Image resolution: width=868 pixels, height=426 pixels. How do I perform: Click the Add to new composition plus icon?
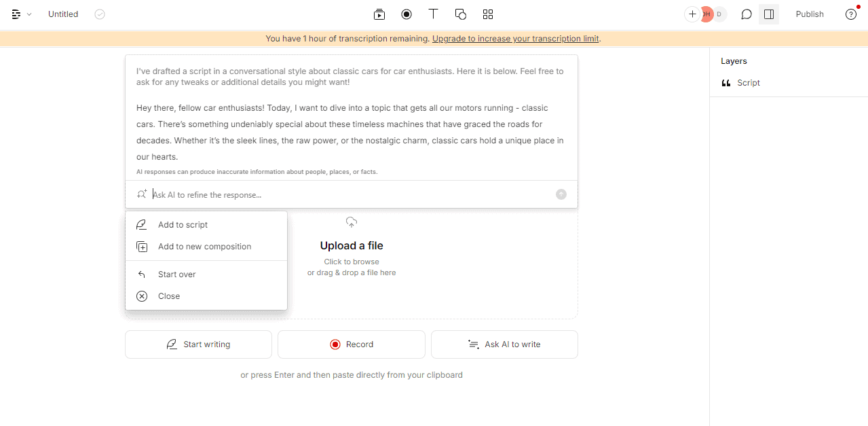pyautogui.click(x=142, y=247)
